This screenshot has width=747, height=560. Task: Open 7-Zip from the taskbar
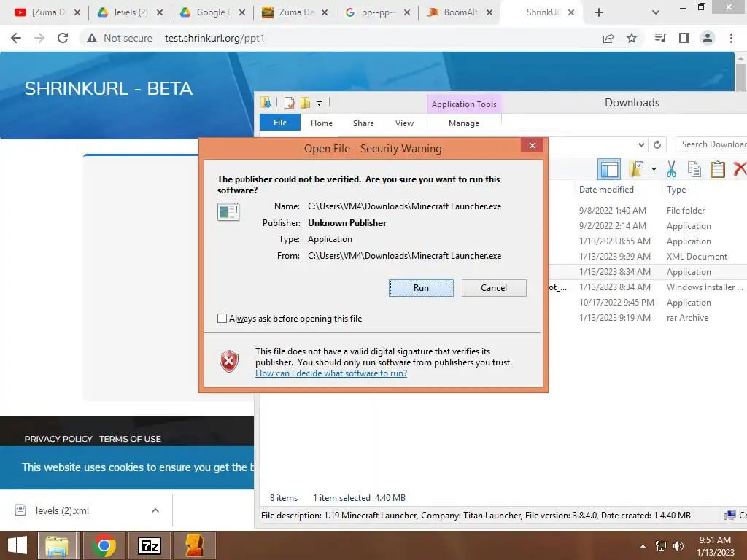[150, 545]
